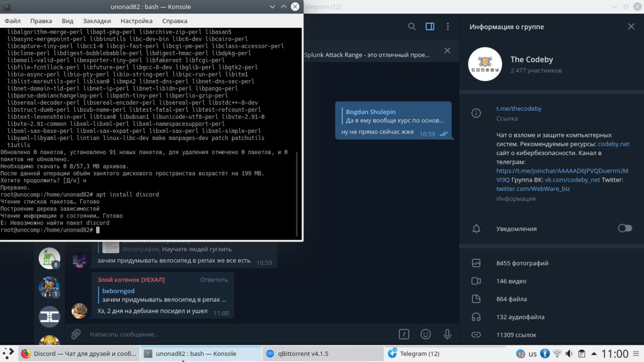This screenshot has height=362, width=644.
Task: Click the Konsole title bar terminal icon
Action: pos(7,7)
